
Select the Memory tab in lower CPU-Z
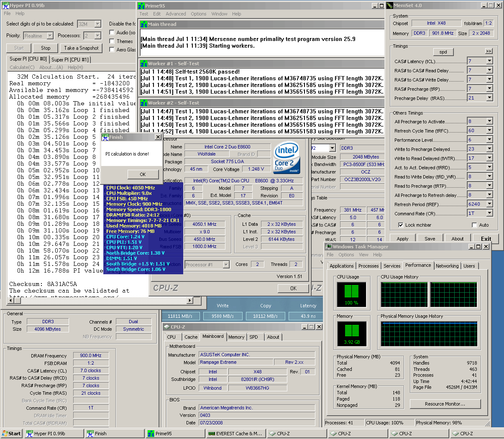[x=236, y=337]
